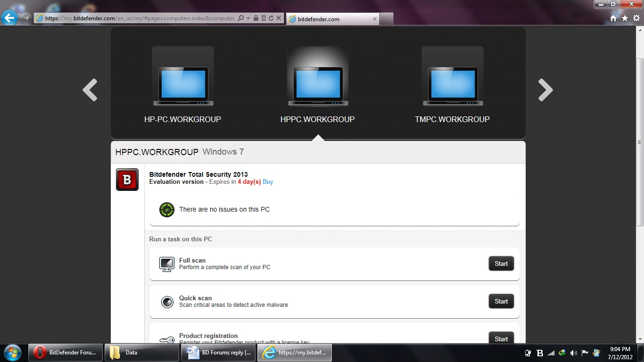Click the green no-issues status icon
The image size is (644, 362).
pyautogui.click(x=167, y=209)
